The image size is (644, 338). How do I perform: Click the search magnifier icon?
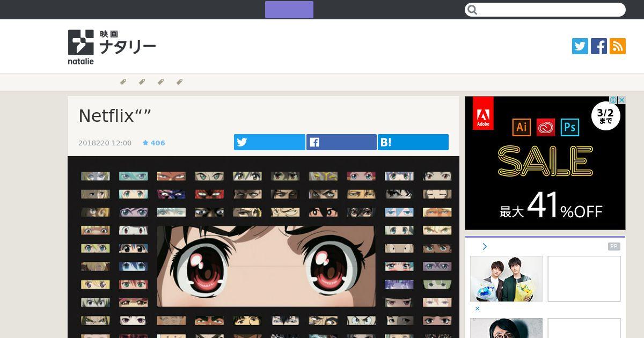click(472, 10)
